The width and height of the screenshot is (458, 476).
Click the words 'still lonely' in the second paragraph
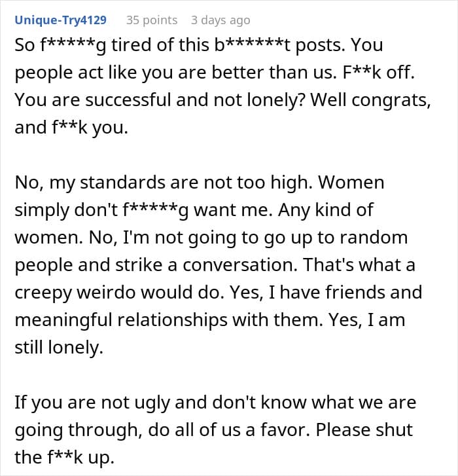pyautogui.click(x=59, y=348)
